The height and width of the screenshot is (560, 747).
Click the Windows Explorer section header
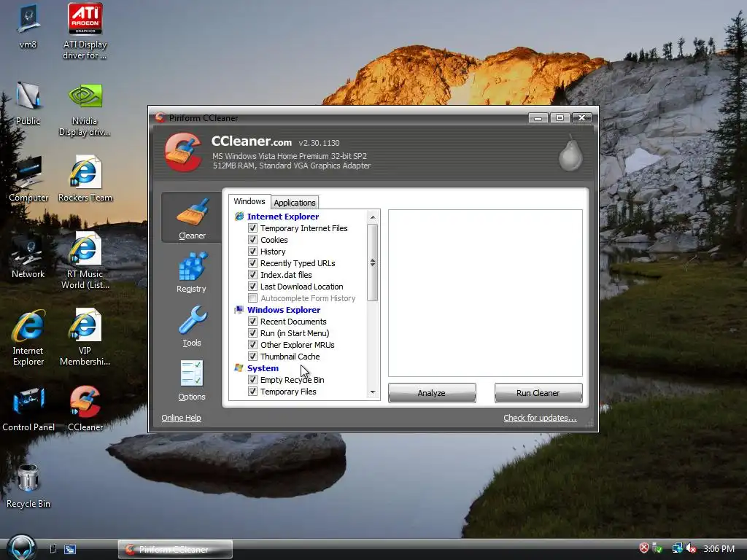284,310
